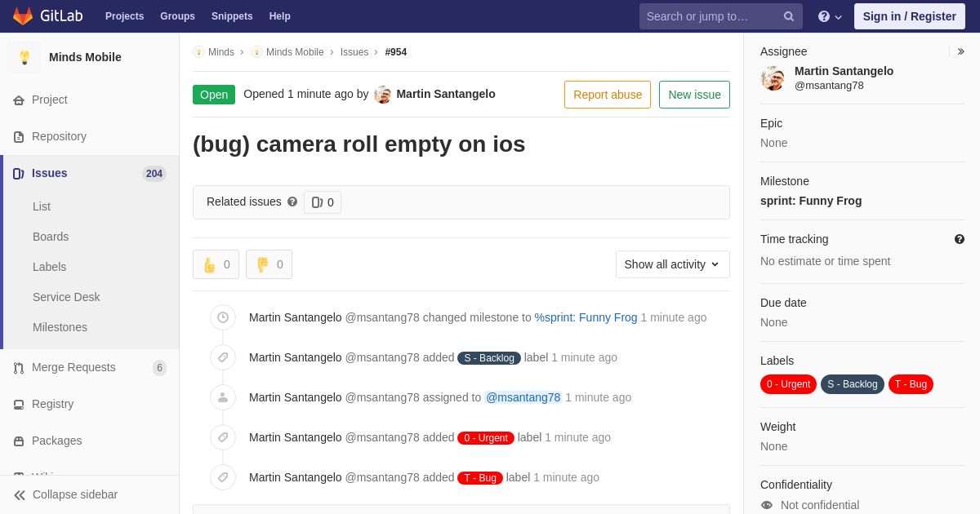Click the Issues count badge 204
Viewport: 980px width, 514px height.
(154, 174)
